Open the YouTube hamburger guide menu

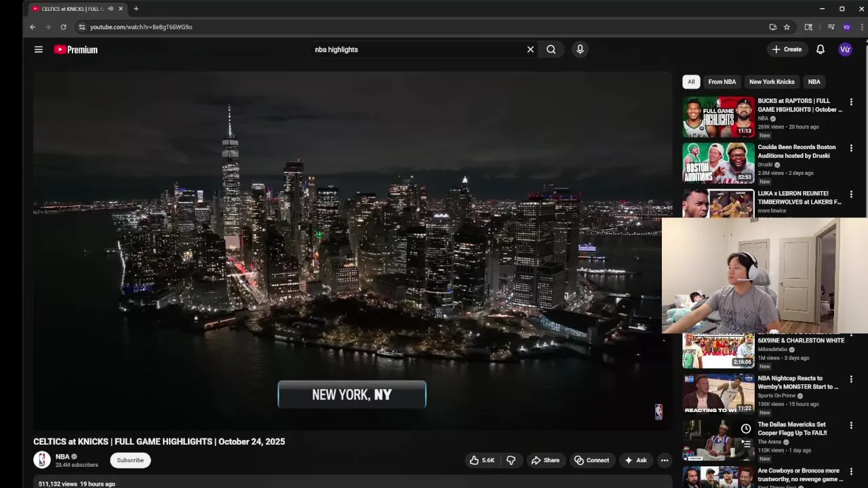39,49
